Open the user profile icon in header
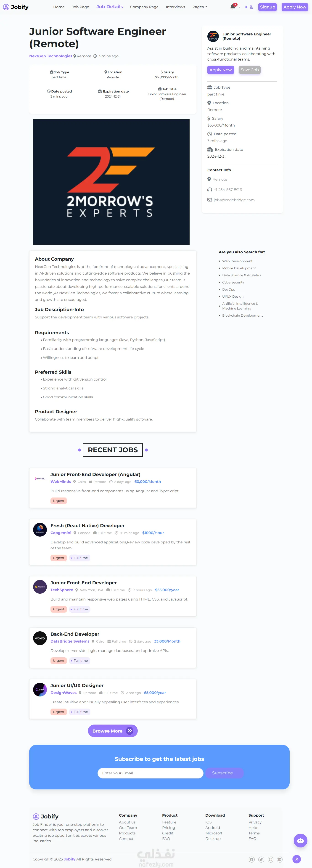Screen dimensions: 312x868 [251, 7]
